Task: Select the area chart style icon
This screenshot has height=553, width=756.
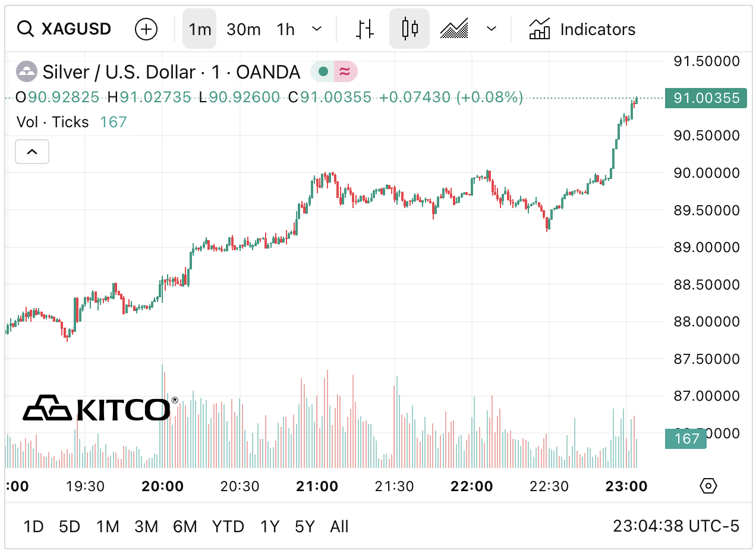Action: pyautogui.click(x=453, y=28)
